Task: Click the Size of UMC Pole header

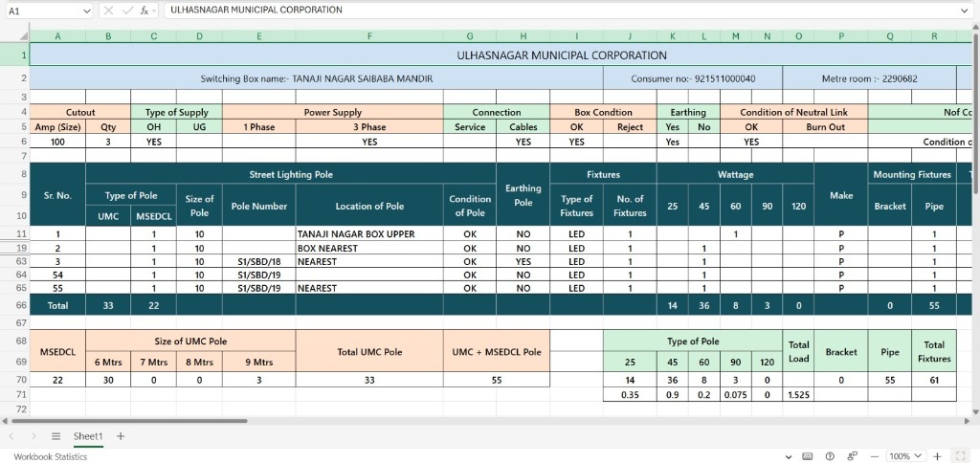Action: (190, 342)
